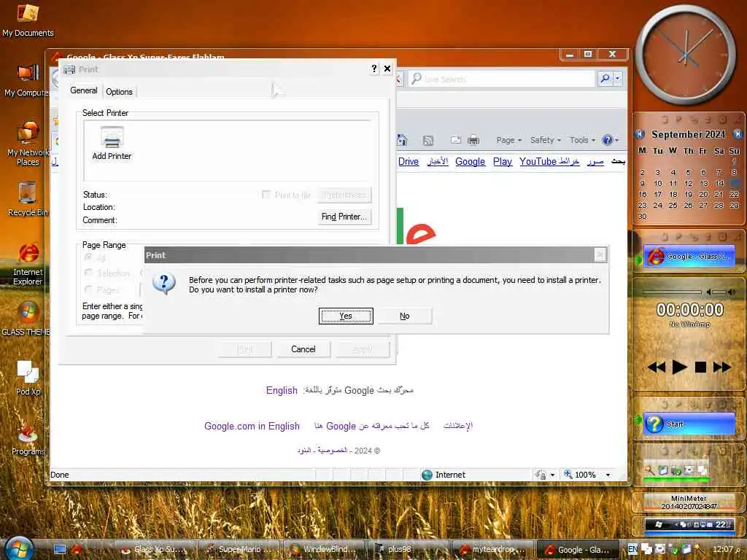The height and width of the screenshot is (560, 747).
Task: Select the Pages page range radio button
Action: [88, 289]
